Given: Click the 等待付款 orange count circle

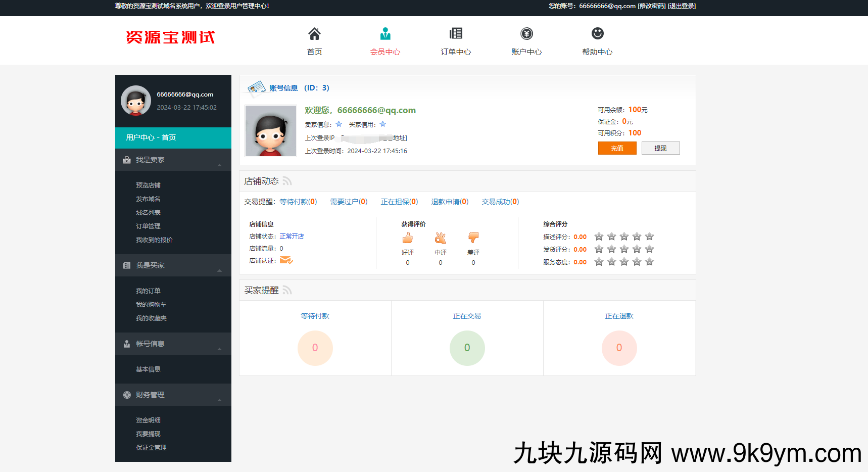Looking at the screenshot, I should click(315, 348).
